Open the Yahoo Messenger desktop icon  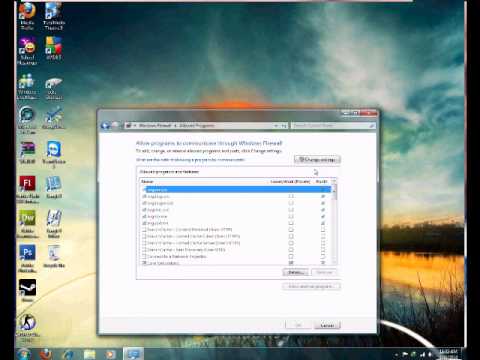click(x=27, y=51)
